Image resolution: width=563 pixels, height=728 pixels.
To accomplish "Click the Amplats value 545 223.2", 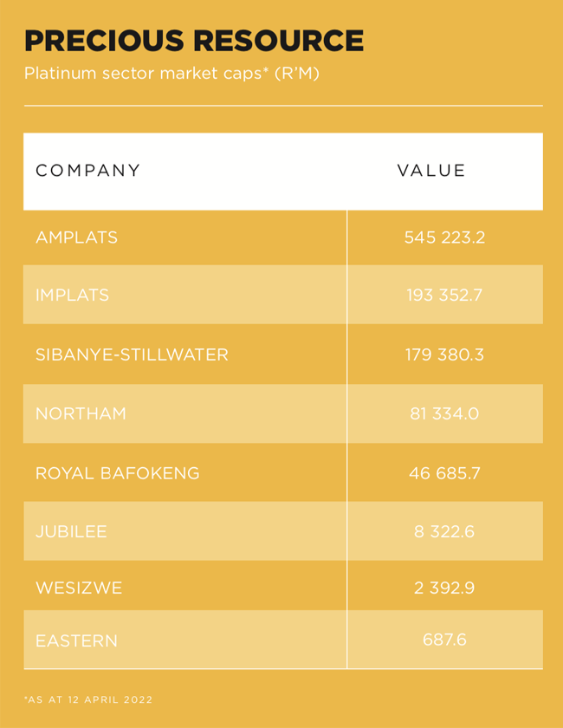I will pyautogui.click(x=444, y=237).
